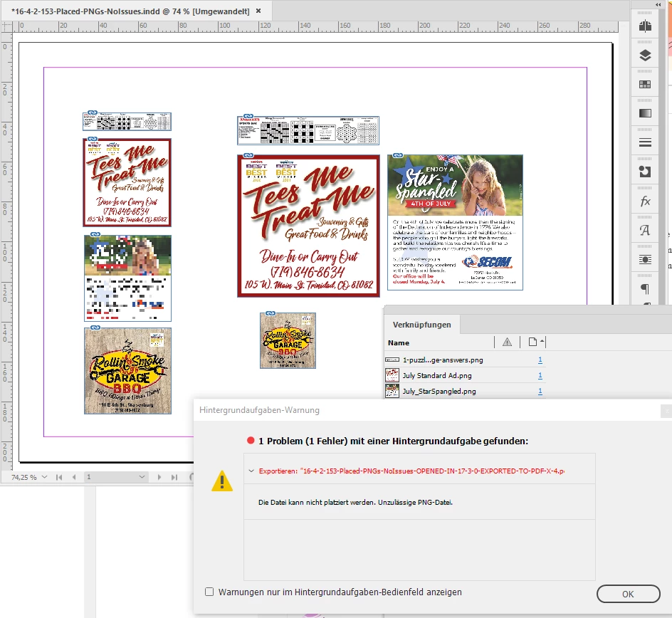Screen dimensions: 672x618
Task: Click the Name column header
Action: (399, 343)
